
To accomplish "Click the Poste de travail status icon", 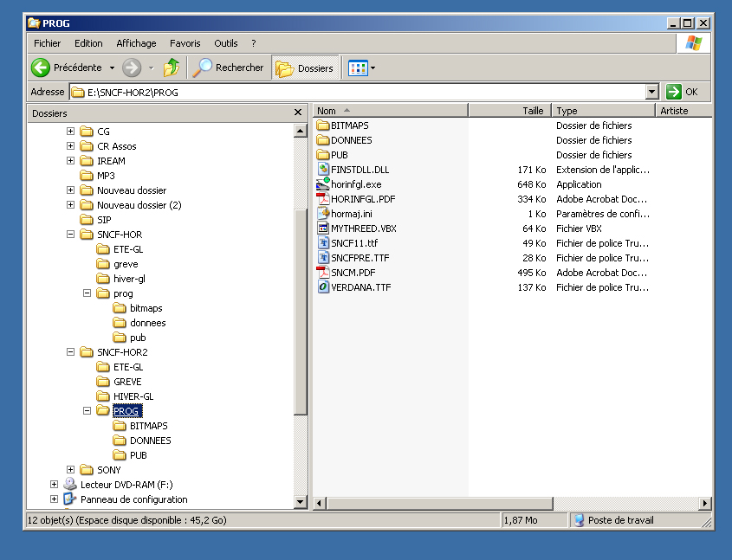I will point(579,520).
